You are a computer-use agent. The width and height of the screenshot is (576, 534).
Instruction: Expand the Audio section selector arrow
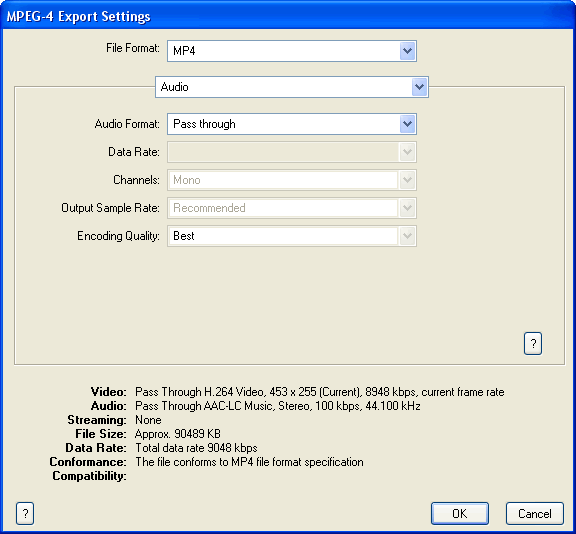(420, 87)
